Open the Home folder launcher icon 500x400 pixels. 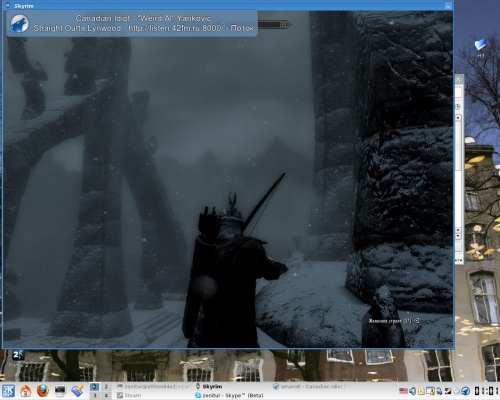click(x=26, y=391)
